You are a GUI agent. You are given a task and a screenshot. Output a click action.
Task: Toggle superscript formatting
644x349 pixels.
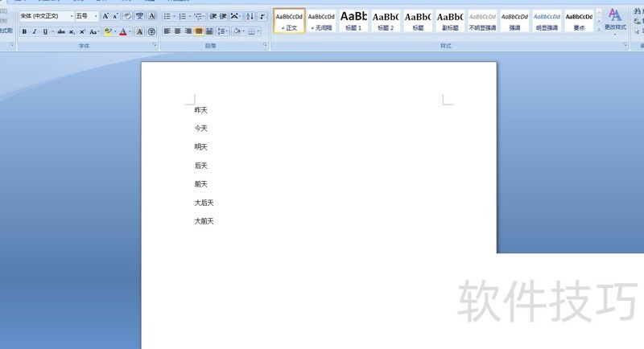[x=83, y=31]
